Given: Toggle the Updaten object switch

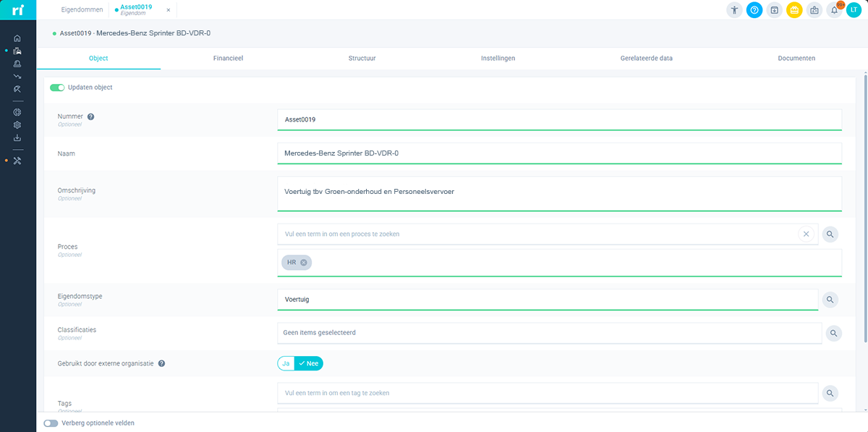Looking at the screenshot, I should 57,88.
